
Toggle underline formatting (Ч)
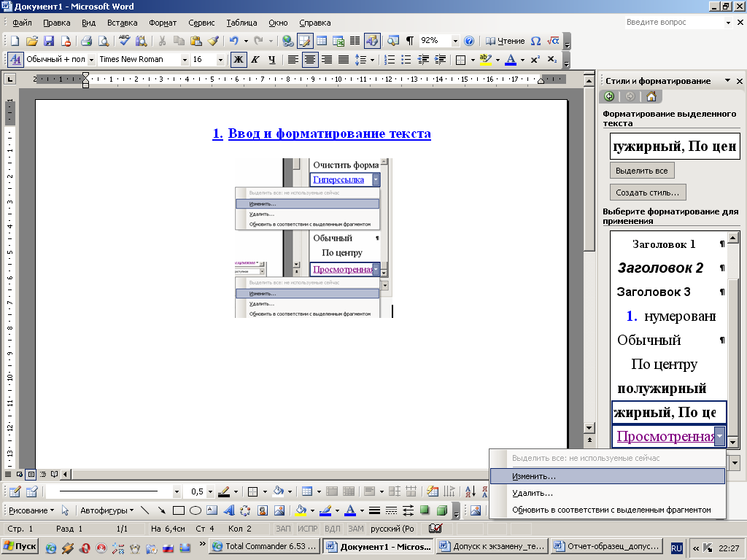(272, 60)
